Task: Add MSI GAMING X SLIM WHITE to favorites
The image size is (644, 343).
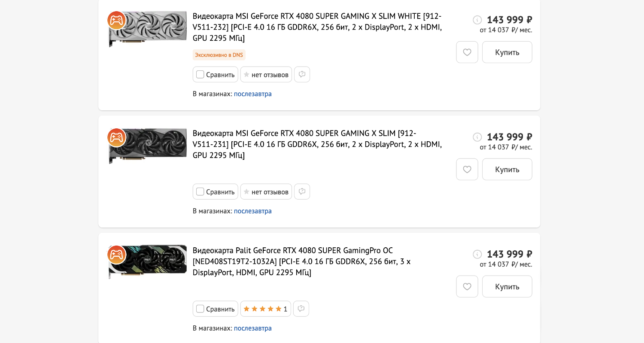Action: tap(467, 52)
